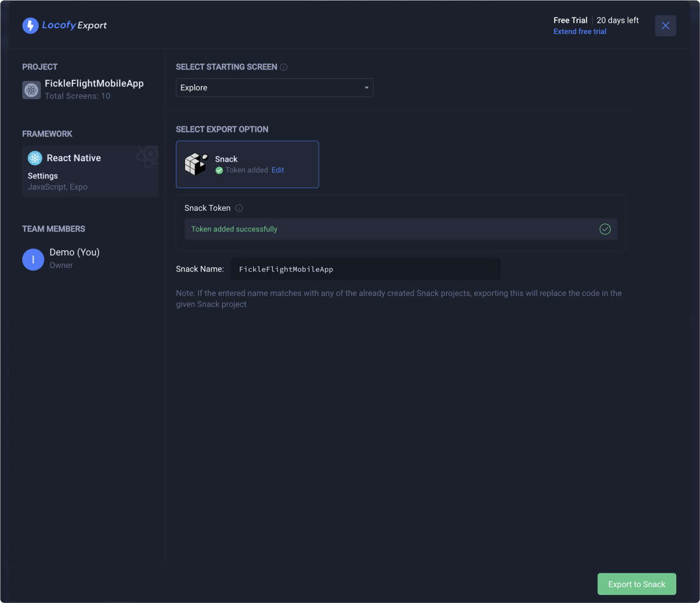The height and width of the screenshot is (603, 700).
Task: Click the Snack cube icon
Action: point(197,164)
